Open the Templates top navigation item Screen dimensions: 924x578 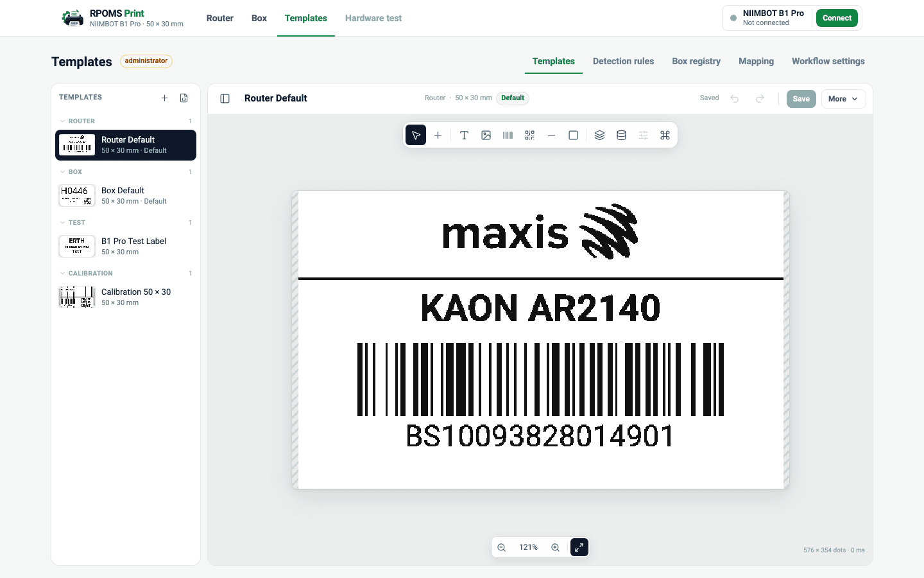pos(306,18)
